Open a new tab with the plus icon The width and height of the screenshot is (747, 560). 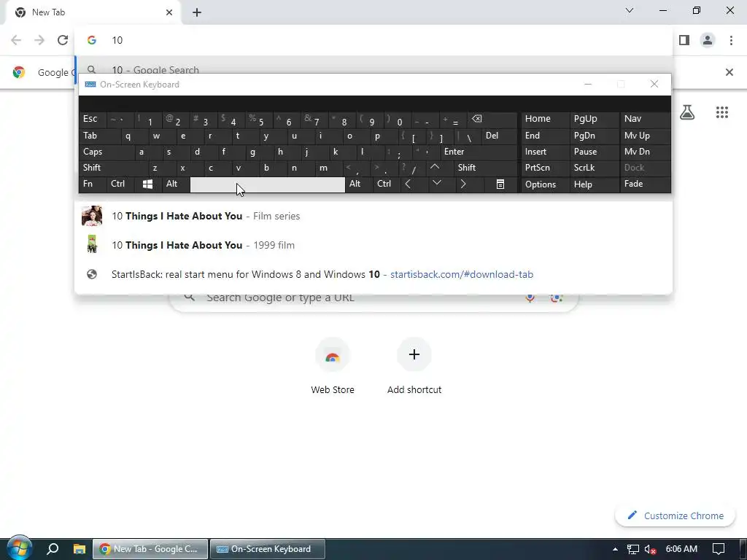(197, 12)
